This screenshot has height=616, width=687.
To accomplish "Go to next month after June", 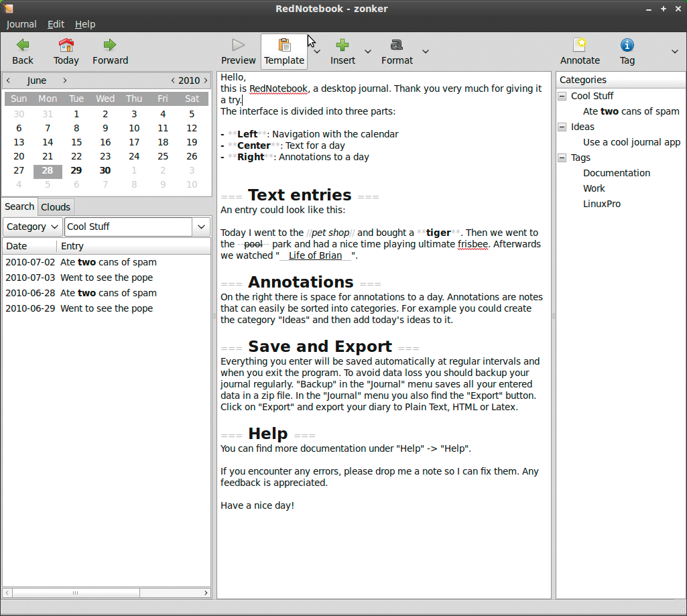I will click(65, 80).
